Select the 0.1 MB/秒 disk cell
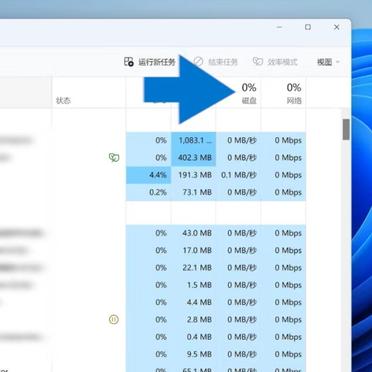The width and height of the screenshot is (372, 372). (238, 175)
